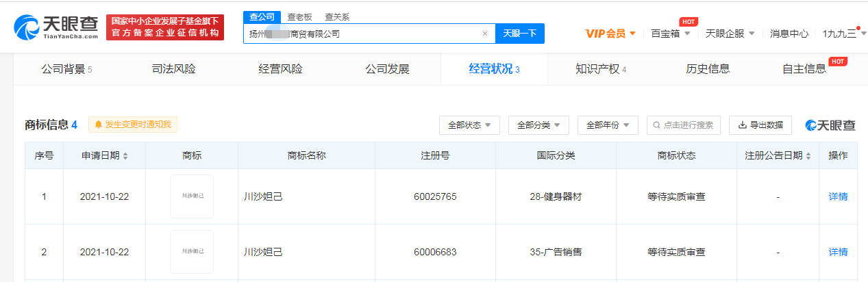This screenshot has width=868, height=282.
Task: Open the 全部分类 filter dropdown
Action: pos(538,125)
